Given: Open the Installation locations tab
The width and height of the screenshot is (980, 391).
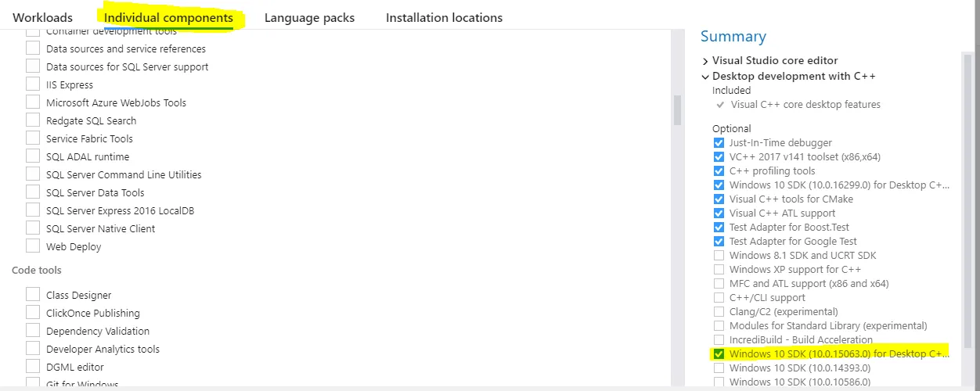Looking at the screenshot, I should [x=444, y=17].
